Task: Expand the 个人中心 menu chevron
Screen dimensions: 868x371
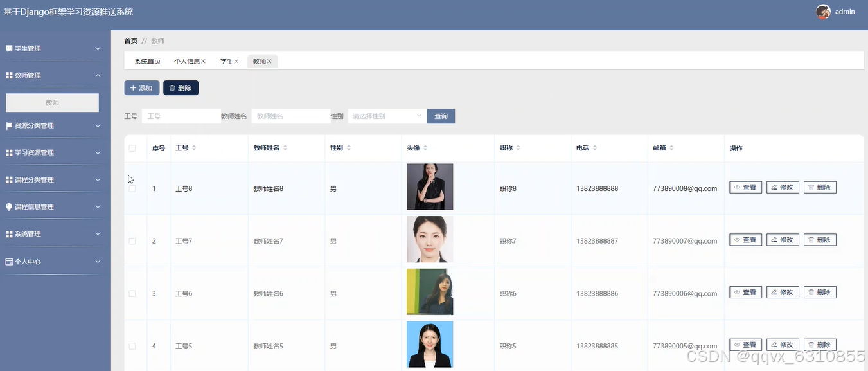Action: tap(98, 262)
